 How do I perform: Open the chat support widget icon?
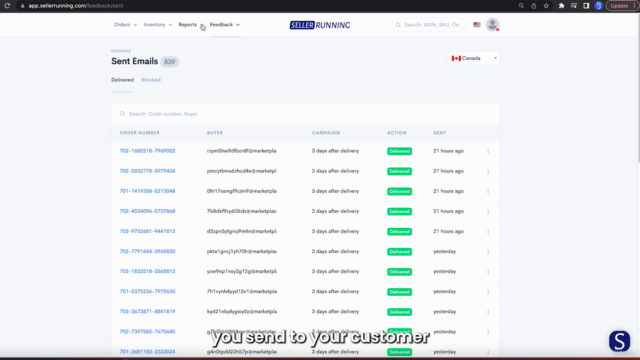pos(619,341)
